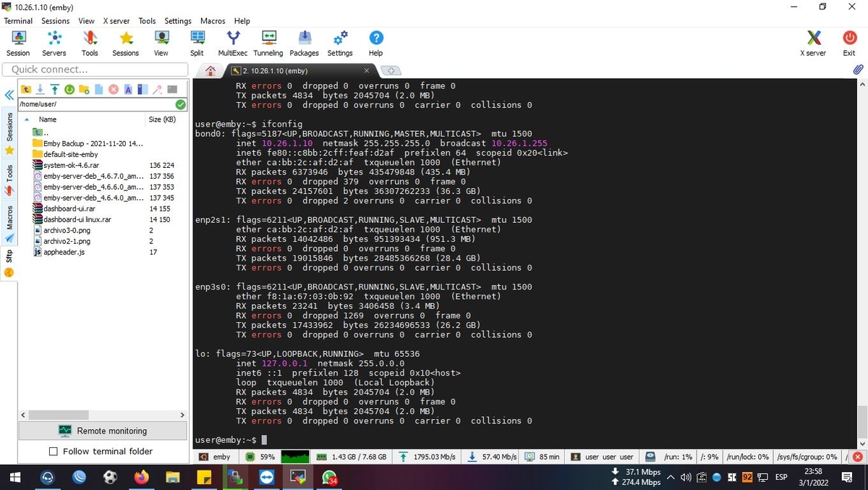The height and width of the screenshot is (490, 868).
Task: Click the magic wand SFTP icon
Action: 157,90
